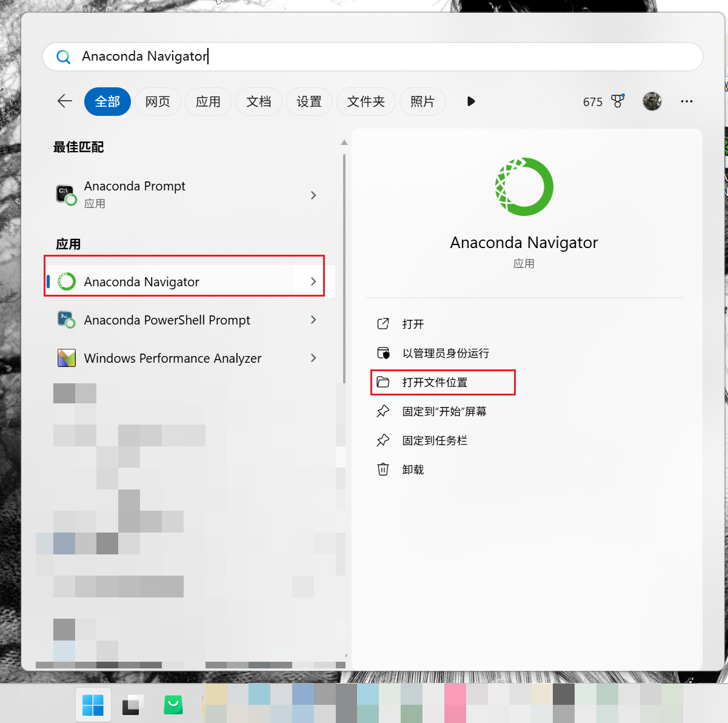
Task: Click the trash icon beside 卸载
Action: pos(383,469)
